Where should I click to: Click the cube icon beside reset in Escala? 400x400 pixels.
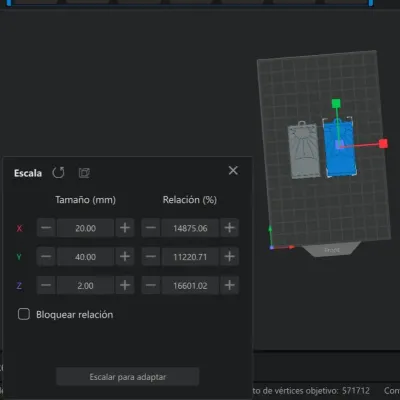84,173
